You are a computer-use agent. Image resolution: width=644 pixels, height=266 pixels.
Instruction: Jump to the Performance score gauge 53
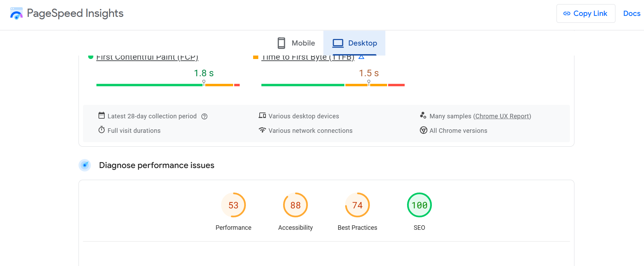(x=233, y=205)
